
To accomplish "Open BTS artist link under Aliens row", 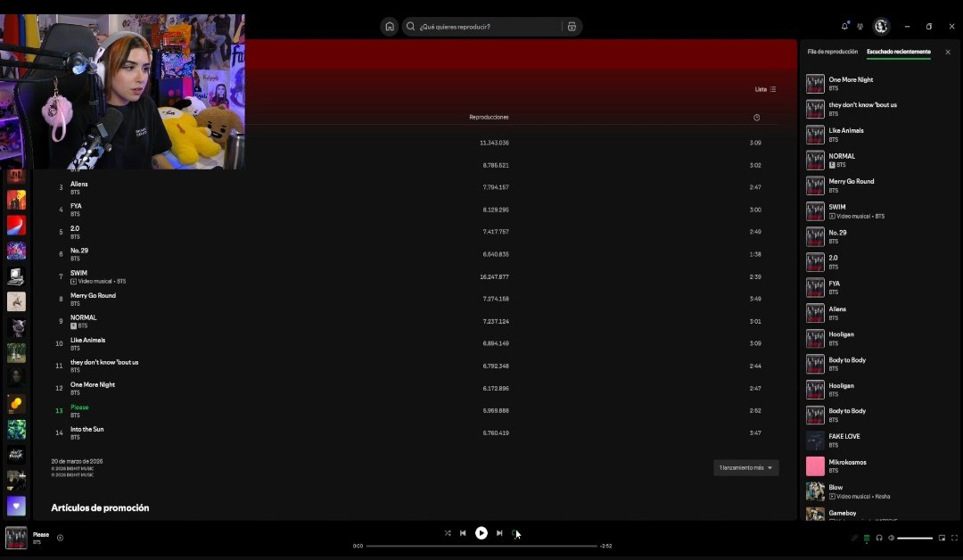I will pyautogui.click(x=75, y=193).
